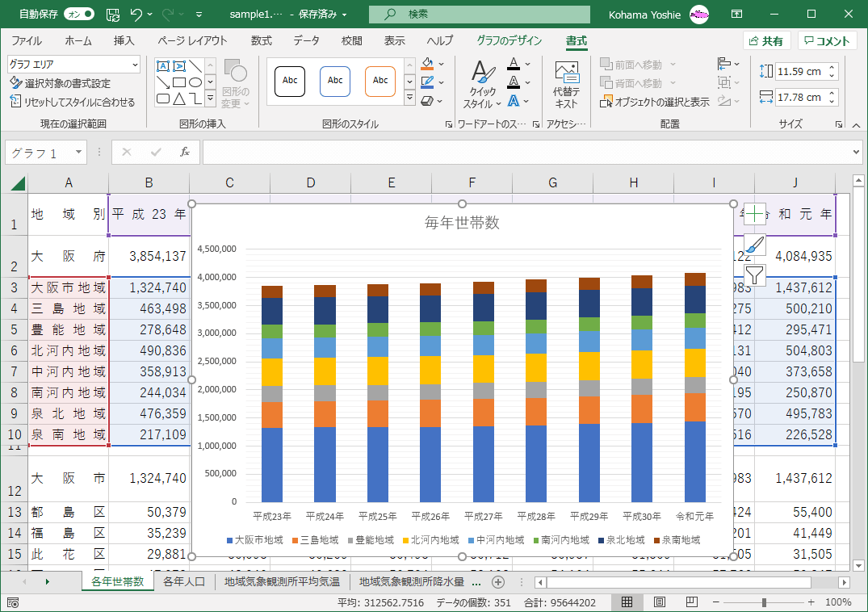
Task: Click the zoom slider in status bar
Action: pyautogui.click(x=764, y=602)
